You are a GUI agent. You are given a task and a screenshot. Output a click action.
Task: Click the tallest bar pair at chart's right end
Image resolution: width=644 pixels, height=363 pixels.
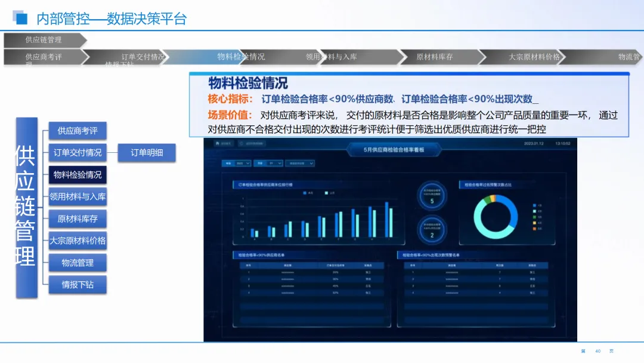pyautogui.click(x=389, y=220)
